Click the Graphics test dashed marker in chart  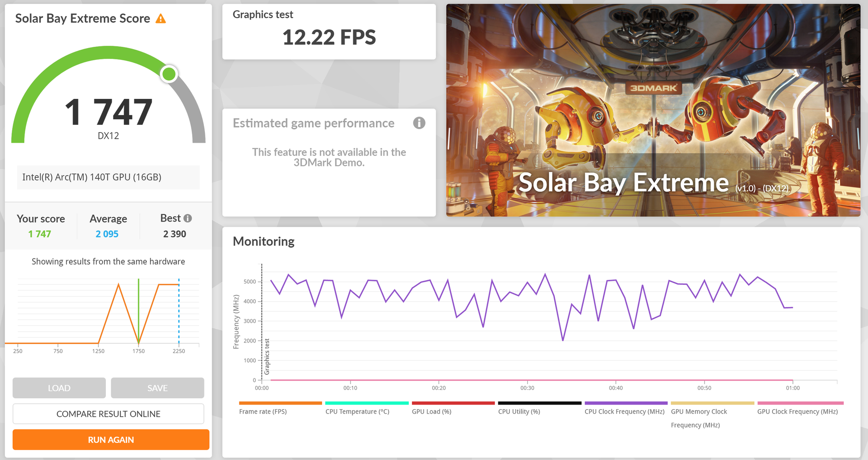262,322
